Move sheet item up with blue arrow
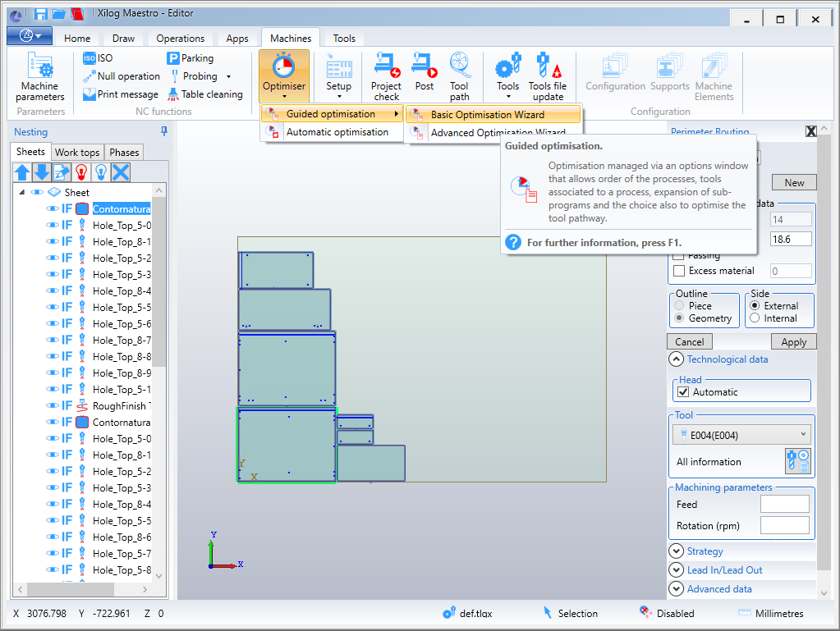The height and width of the screenshot is (631, 840). 22,172
